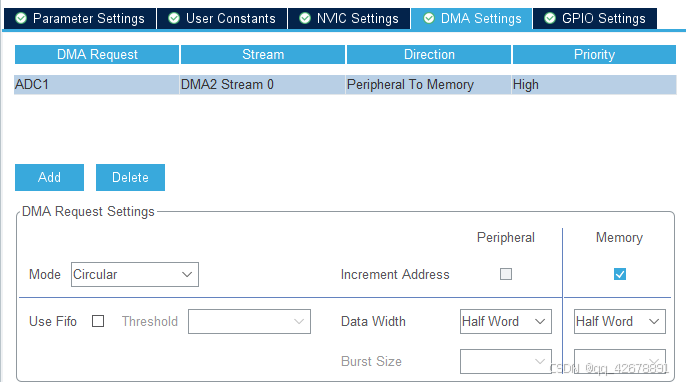Click the green check icon on DMA Settings
The height and width of the screenshot is (382, 686).
(x=429, y=18)
